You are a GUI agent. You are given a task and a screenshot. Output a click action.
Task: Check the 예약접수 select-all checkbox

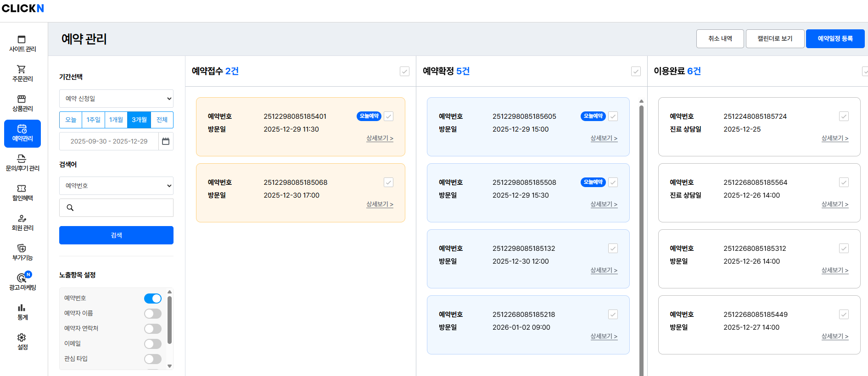[x=404, y=71]
